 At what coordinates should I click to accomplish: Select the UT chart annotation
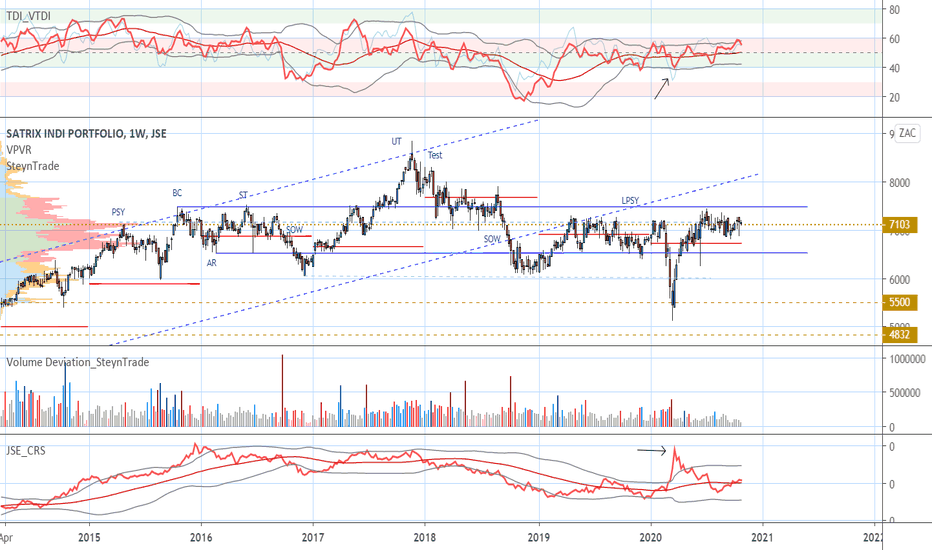click(x=396, y=142)
